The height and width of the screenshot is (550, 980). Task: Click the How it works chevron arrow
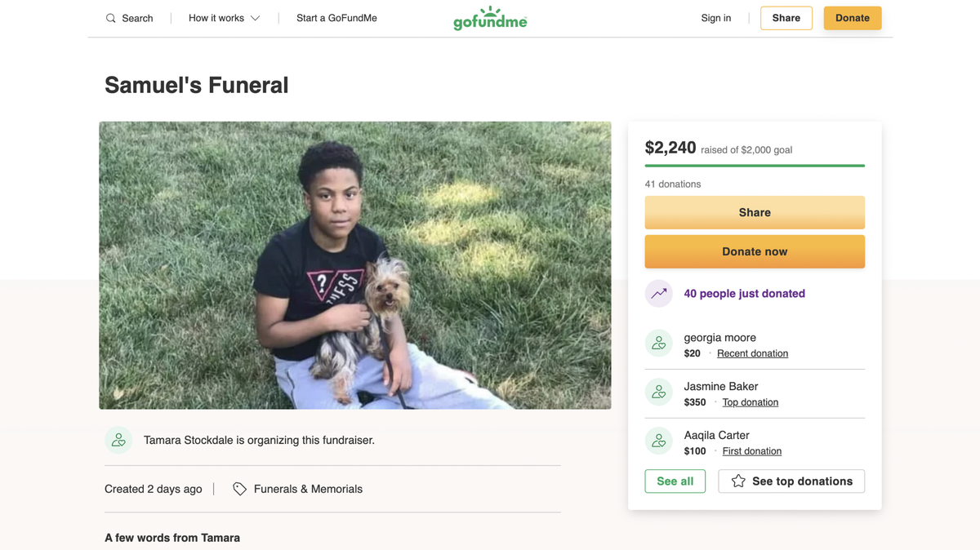tap(255, 18)
